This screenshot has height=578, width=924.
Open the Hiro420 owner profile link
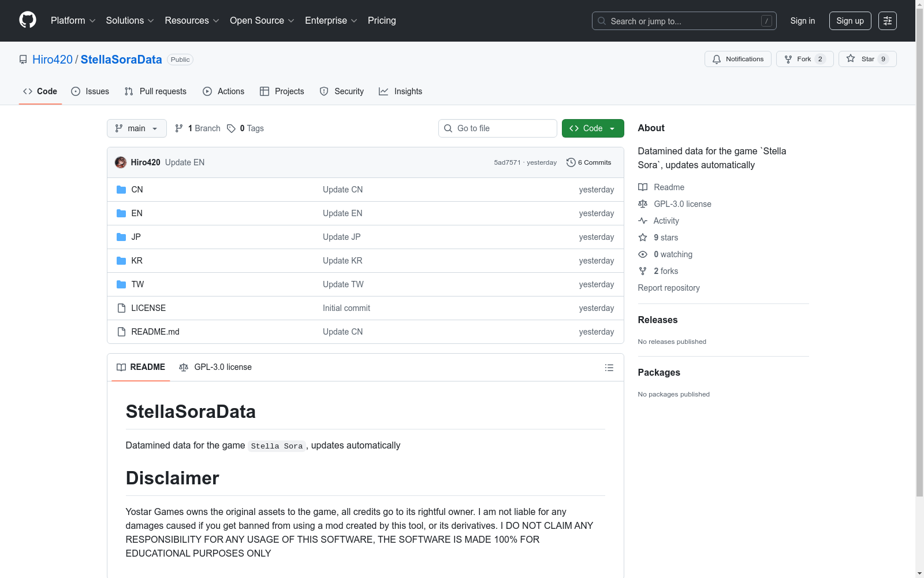53,60
